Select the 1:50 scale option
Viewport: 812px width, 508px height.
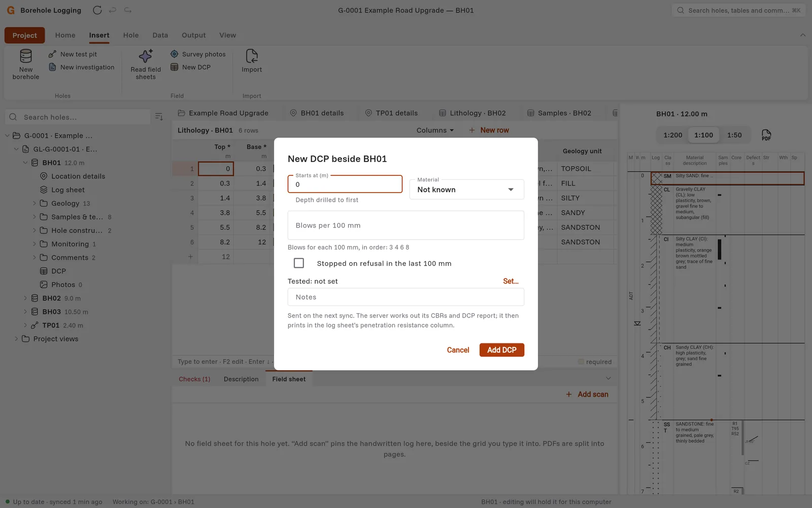click(734, 135)
